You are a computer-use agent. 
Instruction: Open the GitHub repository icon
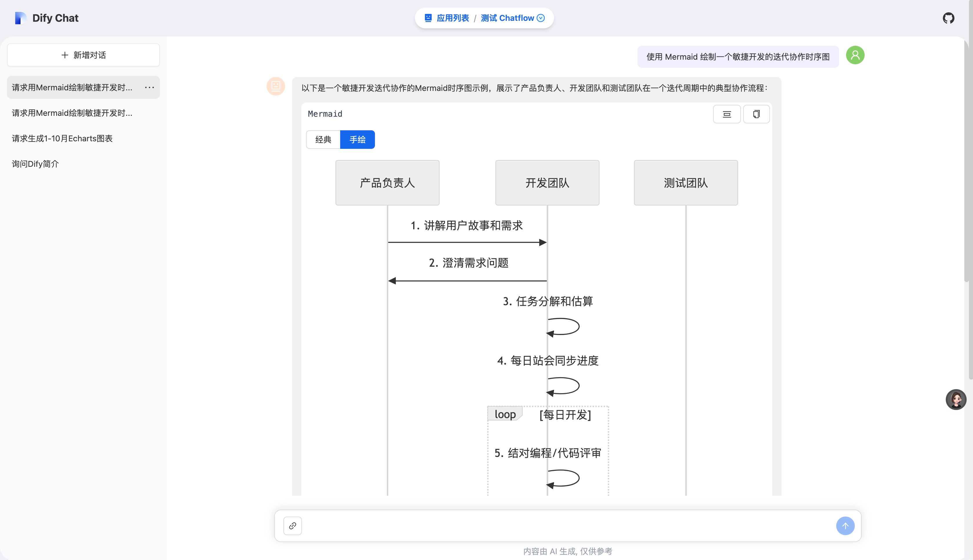tap(948, 18)
